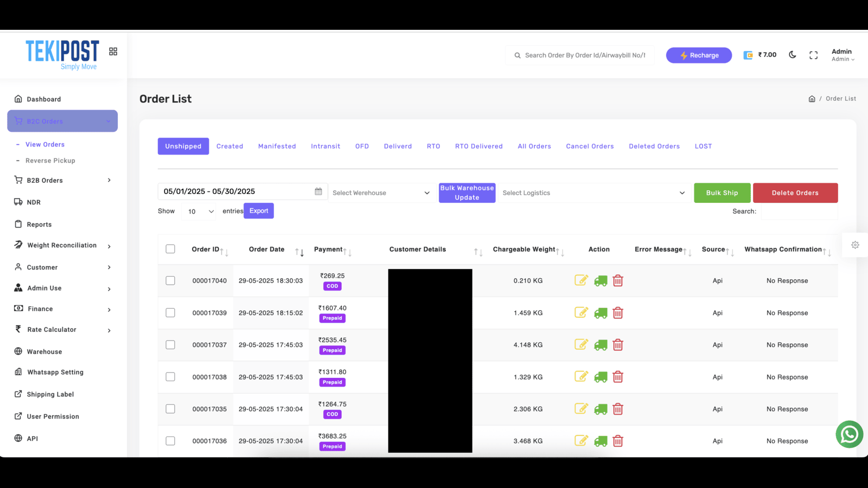Click the green truck ship icon for order 000017039
This screenshot has height=488, width=868.
tap(600, 312)
